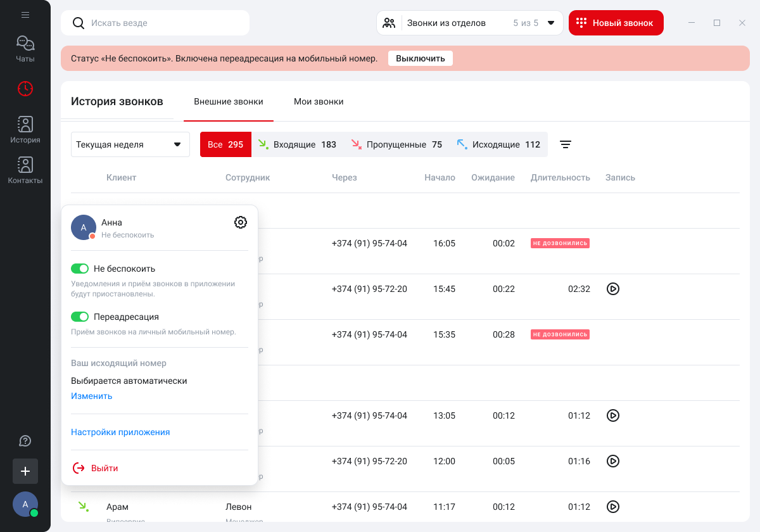
Task: Open profile settings gear icon
Action: pyautogui.click(x=241, y=222)
